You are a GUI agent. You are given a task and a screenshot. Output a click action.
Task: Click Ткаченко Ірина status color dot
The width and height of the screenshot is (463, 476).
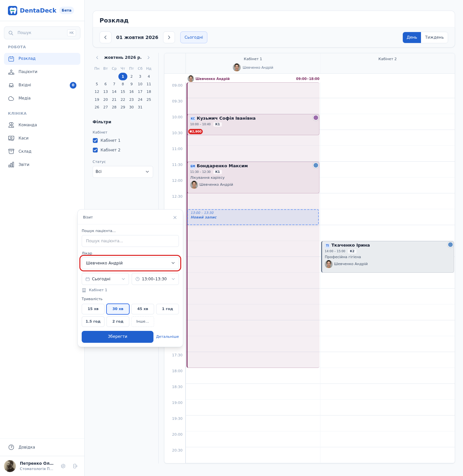(x=450, y=245)
